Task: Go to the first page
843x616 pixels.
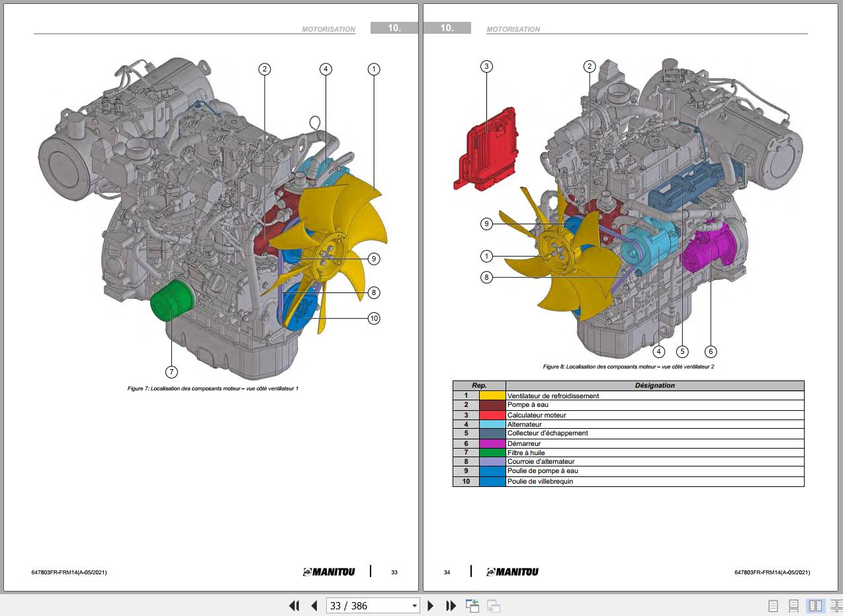Action: click(294, 605)
